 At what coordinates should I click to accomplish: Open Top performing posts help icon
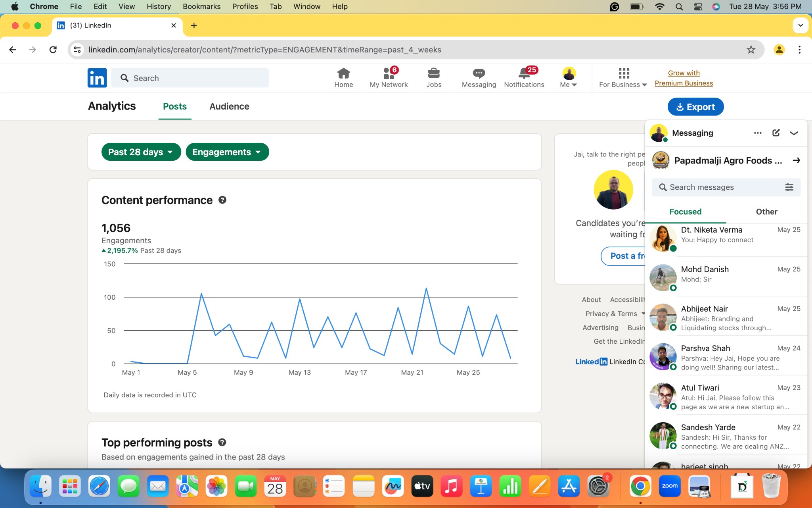tap(222, 442)
